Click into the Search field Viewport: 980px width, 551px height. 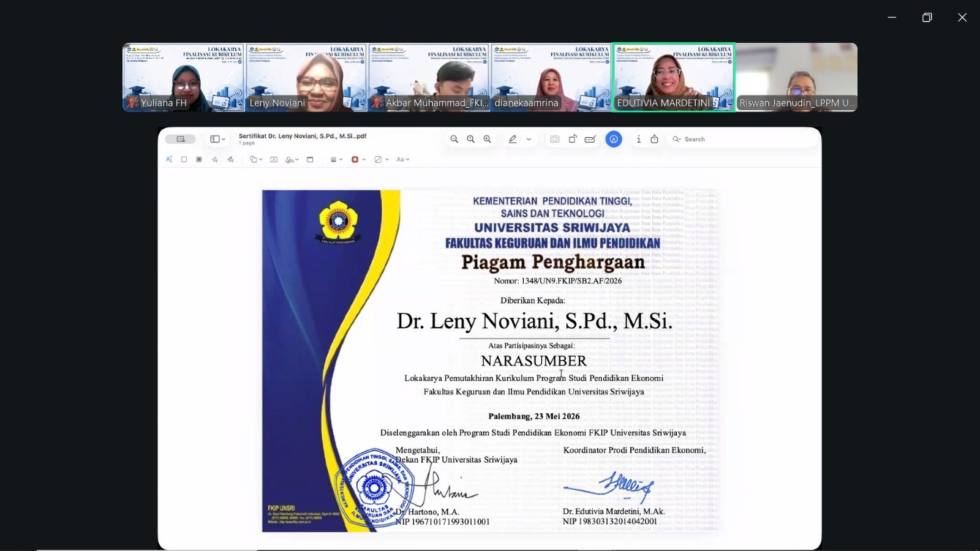[742, 139]
